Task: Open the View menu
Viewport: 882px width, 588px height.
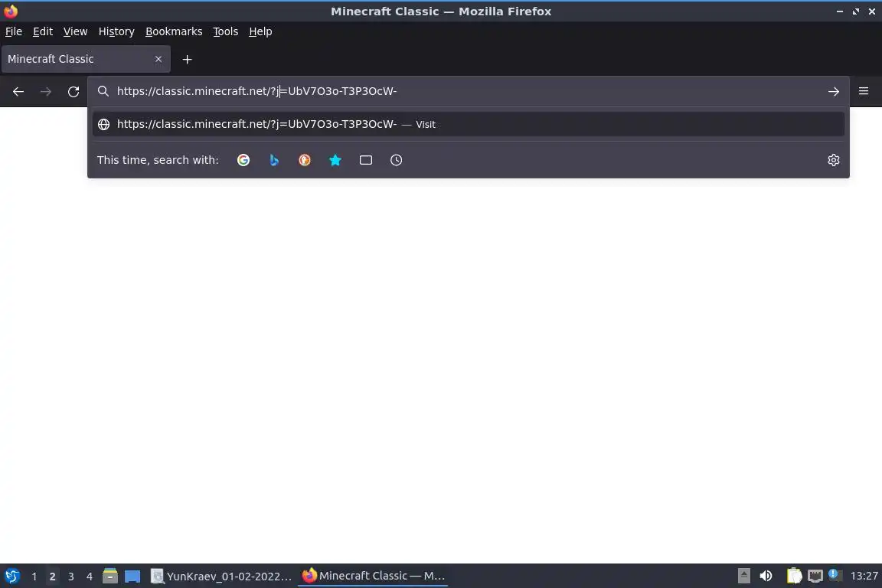Action: point(75,31)
